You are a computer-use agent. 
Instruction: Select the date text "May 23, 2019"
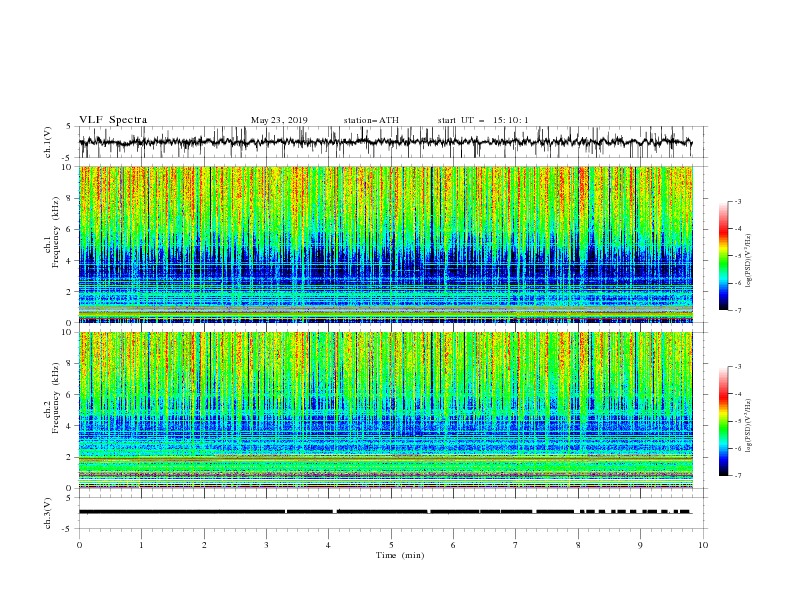[279, 120]
